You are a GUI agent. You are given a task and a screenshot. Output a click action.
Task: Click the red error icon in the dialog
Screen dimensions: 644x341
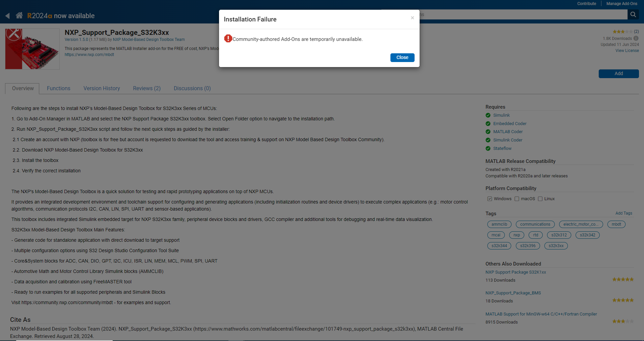228,39
